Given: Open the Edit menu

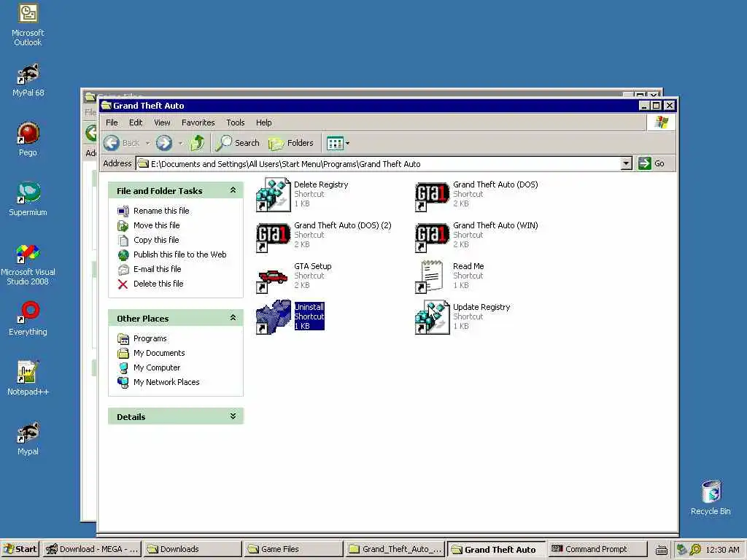Looking at the screenshot, I should point(135,122).
